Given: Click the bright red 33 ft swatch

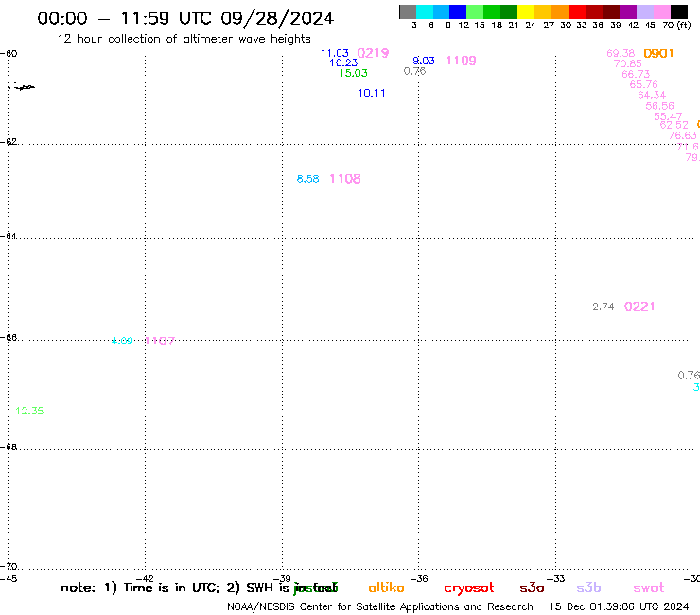Looking at the screenshot, I should (x=577, y=11).
